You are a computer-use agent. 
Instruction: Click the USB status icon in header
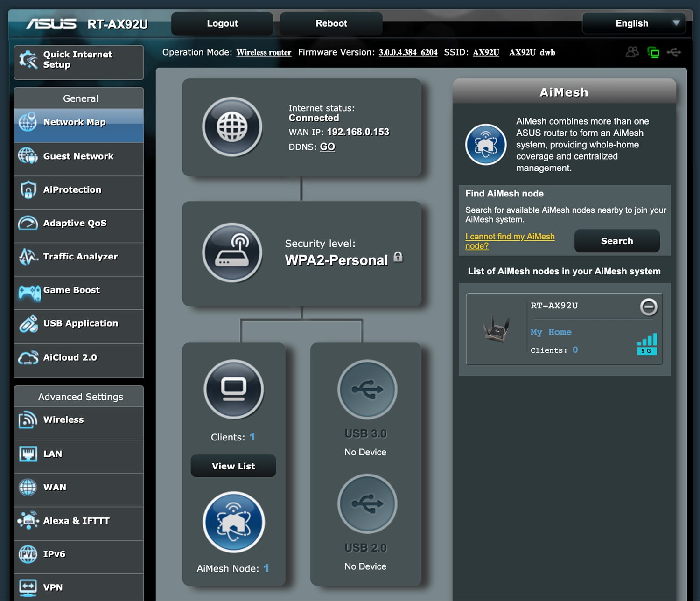coord(674,52)
